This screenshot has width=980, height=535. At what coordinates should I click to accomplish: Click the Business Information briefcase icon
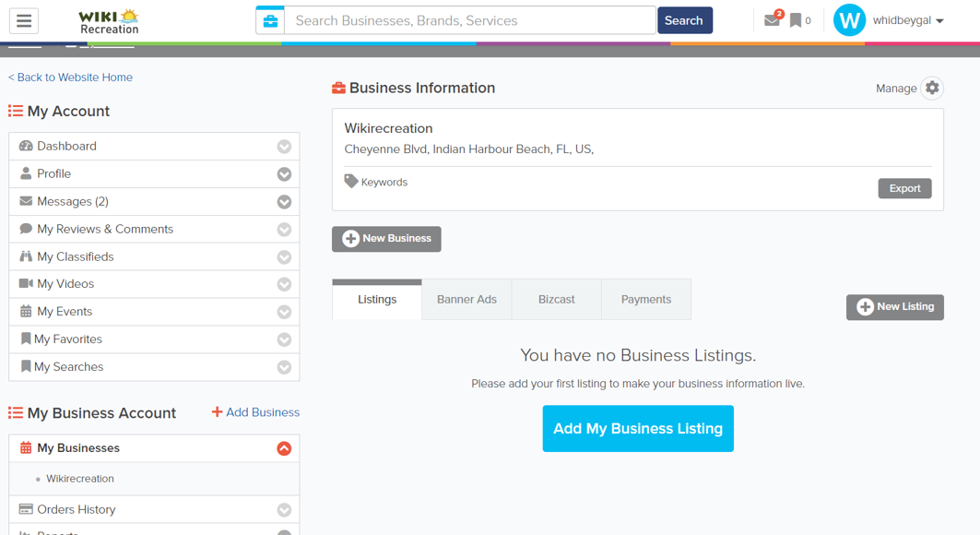(x=338, y=89)
